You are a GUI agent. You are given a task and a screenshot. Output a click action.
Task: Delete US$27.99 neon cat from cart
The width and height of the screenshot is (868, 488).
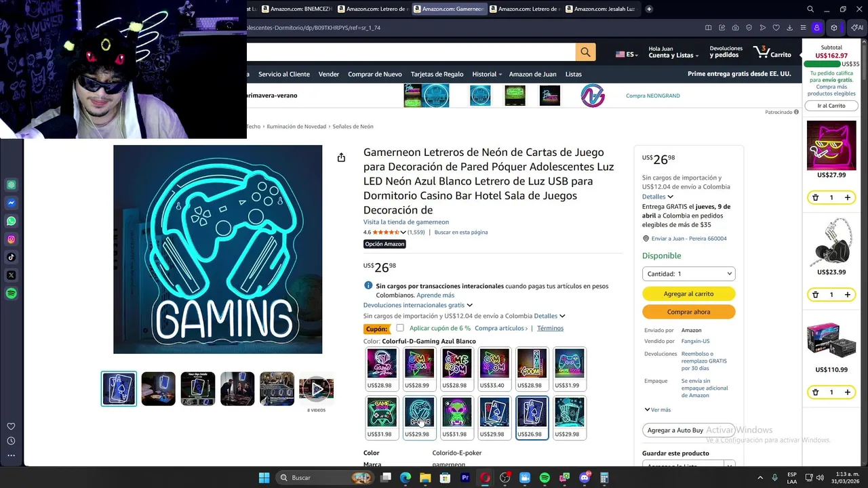pos(815,197)
